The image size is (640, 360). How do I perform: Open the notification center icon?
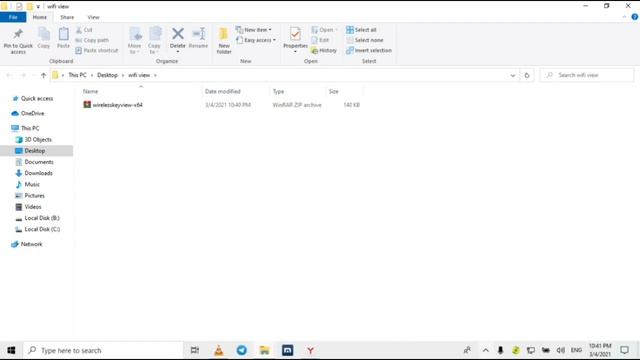click(624, 350)
